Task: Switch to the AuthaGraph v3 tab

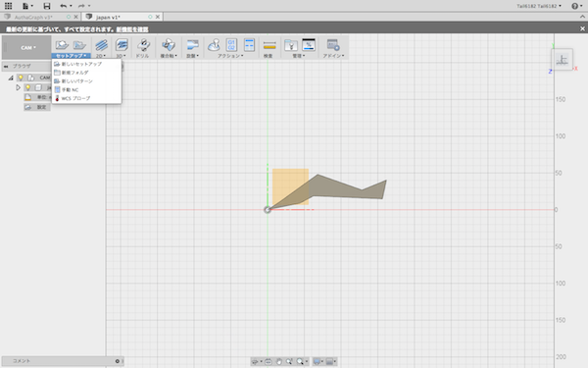Action: [33, 17]
